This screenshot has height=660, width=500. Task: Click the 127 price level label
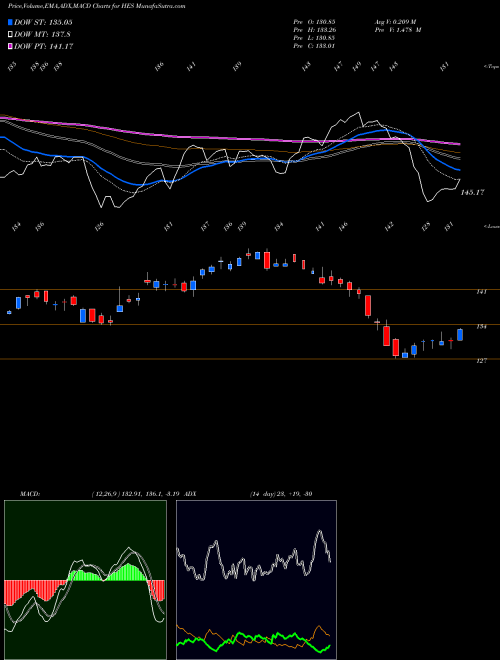coord(481,361)
